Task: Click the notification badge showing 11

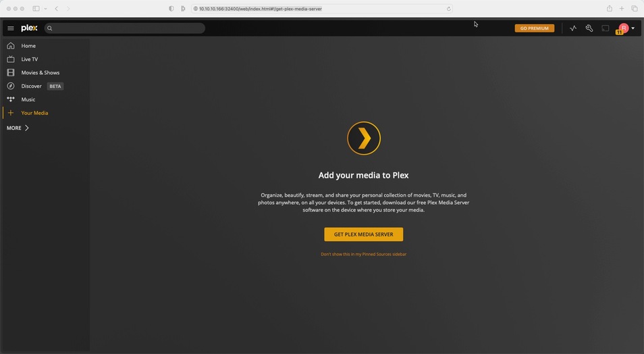Action: [619, 32]
